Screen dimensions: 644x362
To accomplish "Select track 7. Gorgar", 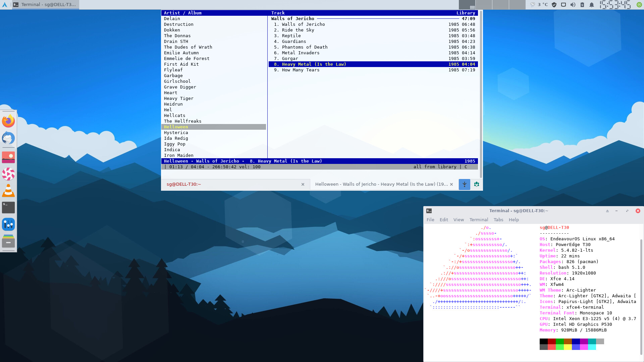I will tap(373, 59).
